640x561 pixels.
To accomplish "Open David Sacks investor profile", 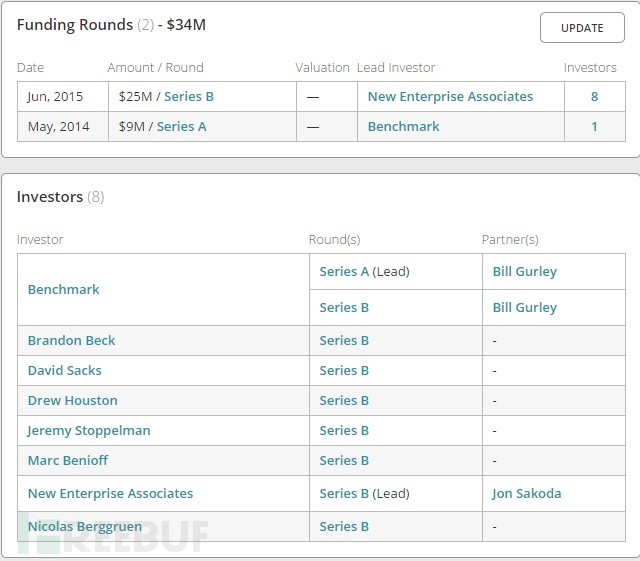I will (64, 370).
